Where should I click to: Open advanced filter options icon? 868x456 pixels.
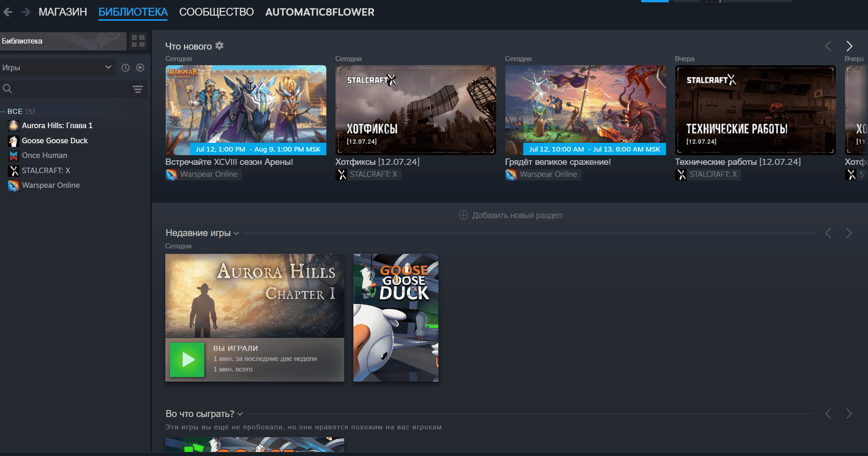coord(138,89)
